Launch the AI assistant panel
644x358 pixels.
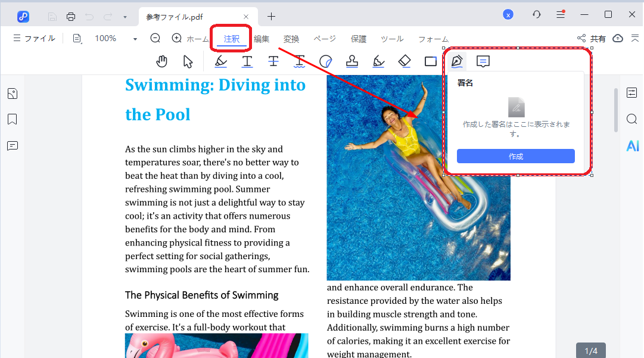click(632, 146)
